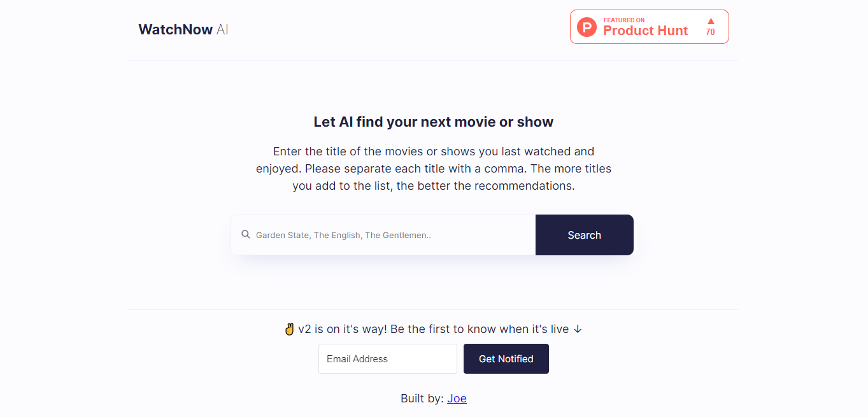Viewport: 868px width, 417px height.
Task: Open the "Product Hunt" badge text
Action: pyautogui.click(x=645, y=31)
